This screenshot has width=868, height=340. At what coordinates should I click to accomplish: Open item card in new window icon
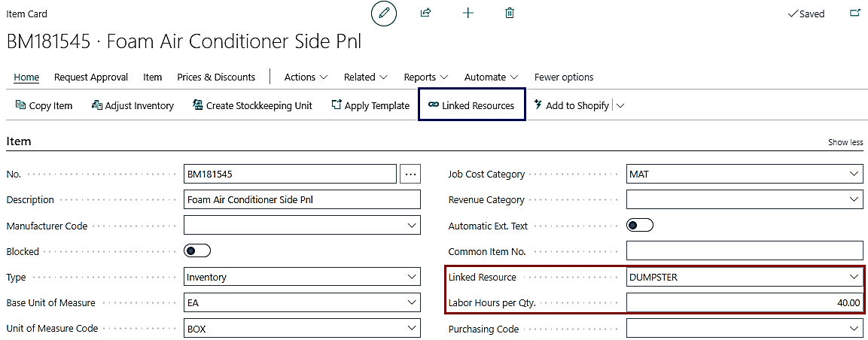854,13
